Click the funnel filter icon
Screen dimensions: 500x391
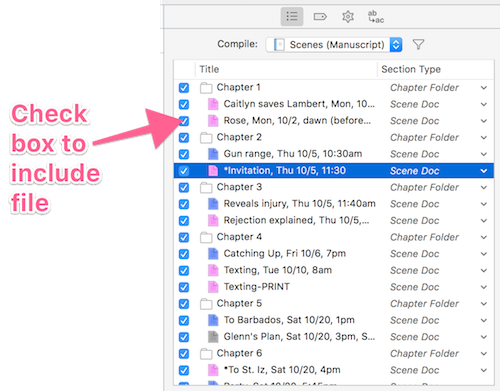[418, 44]
